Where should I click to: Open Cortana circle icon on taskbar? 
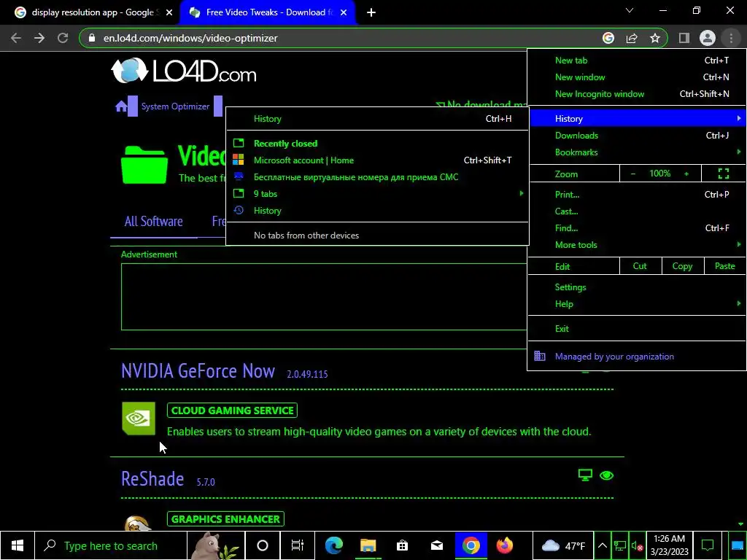[x=262, y=545]
